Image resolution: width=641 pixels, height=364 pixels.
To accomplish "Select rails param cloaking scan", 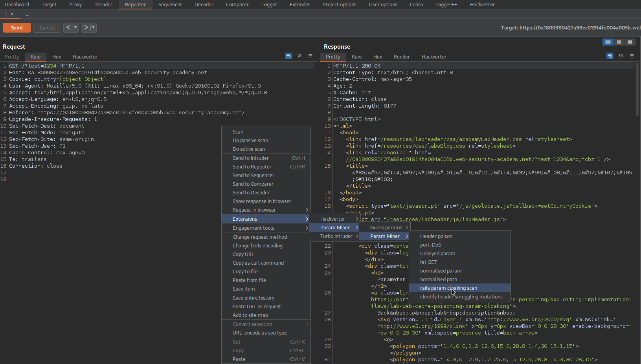I will pyautogui.click(x=460, y=288).
